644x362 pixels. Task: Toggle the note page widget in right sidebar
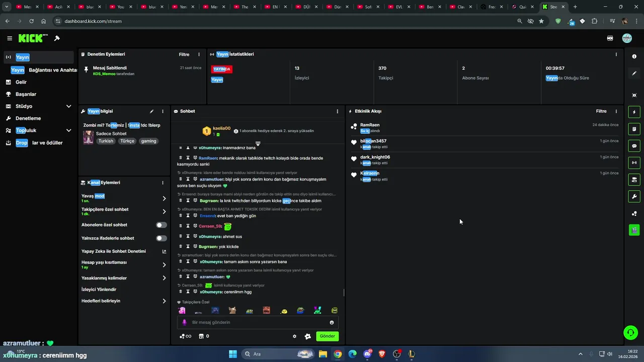pyautogui.click(x=634, y=129)
